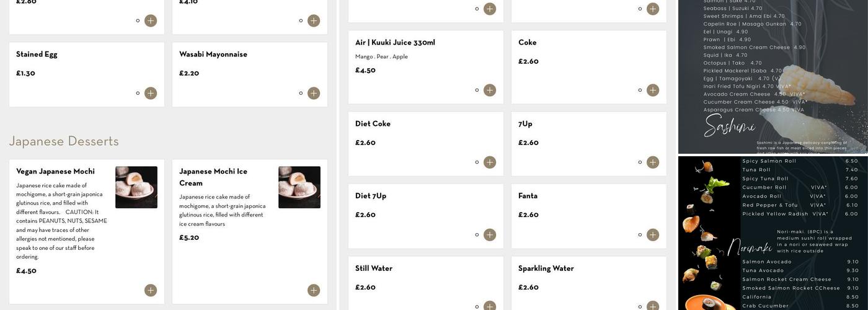Add 7Up to the order
Image resolution: width=868 pixels, height=310 pixels.
(x=653, y=162)
